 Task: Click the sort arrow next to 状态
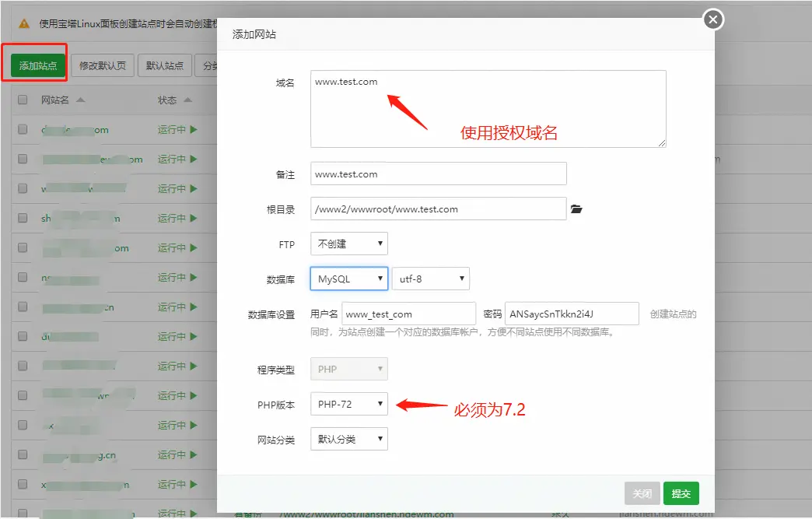(x=187, y=100)
